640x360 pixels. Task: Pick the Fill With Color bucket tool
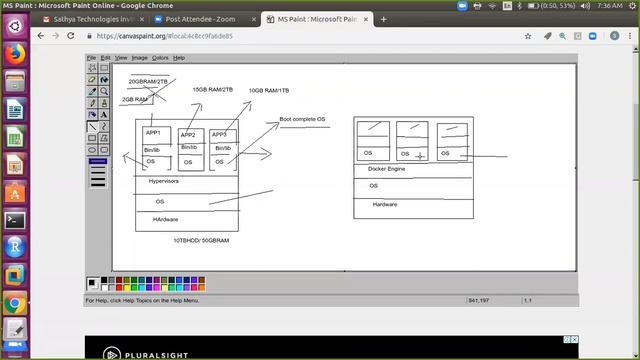(104, 80)
